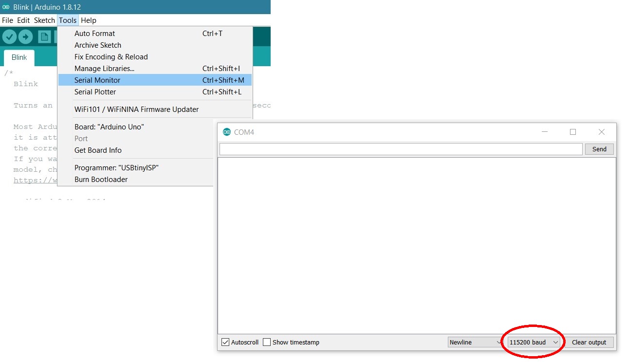Viewport: 644px width, 362px height.
Task: Click the serial message input field
Action: (401, 149)
